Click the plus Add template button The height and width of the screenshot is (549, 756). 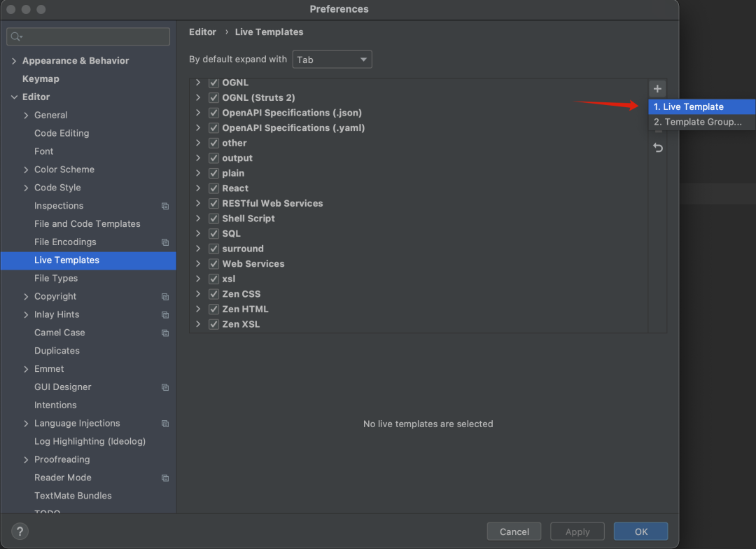[657, 89]
